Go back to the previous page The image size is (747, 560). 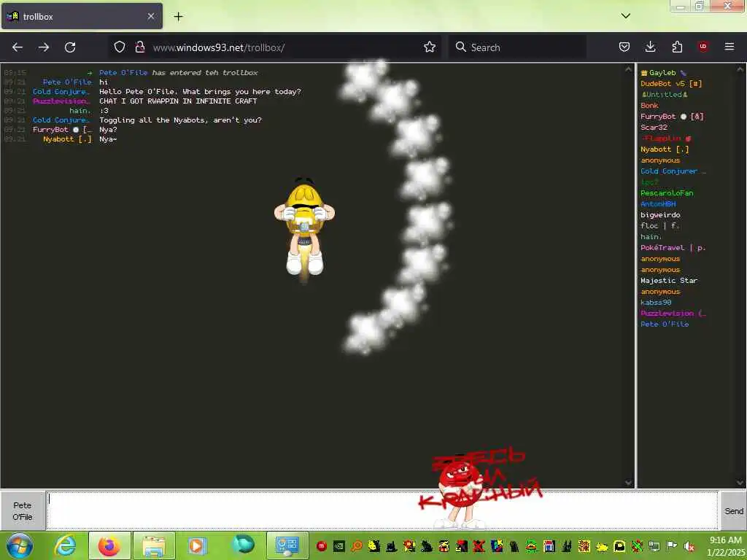(x=18, y=47)
